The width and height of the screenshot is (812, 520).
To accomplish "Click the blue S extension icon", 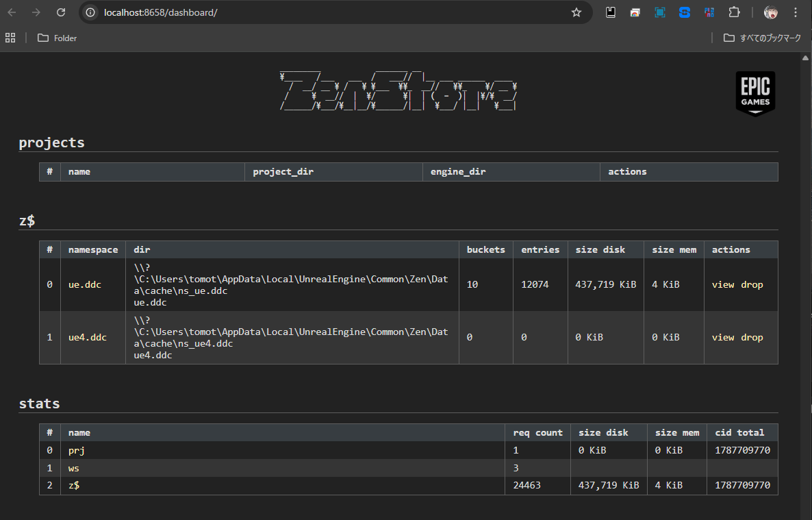I will coord(684,12).
